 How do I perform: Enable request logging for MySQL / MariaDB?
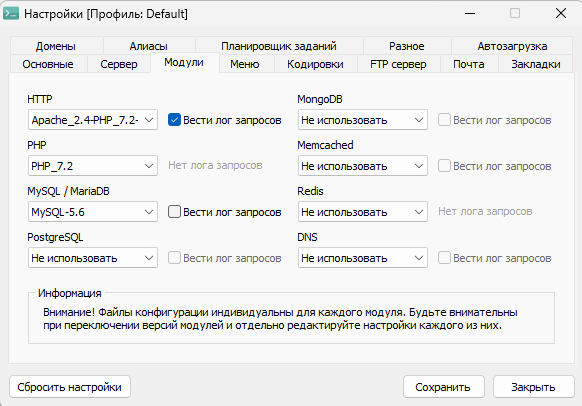click(x=174, y=212)
